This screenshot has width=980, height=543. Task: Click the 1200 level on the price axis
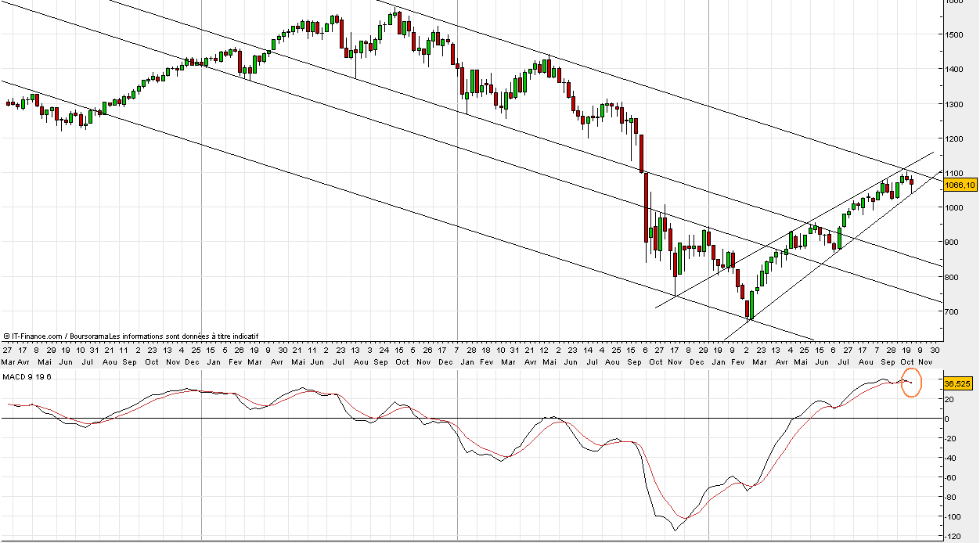953,139
